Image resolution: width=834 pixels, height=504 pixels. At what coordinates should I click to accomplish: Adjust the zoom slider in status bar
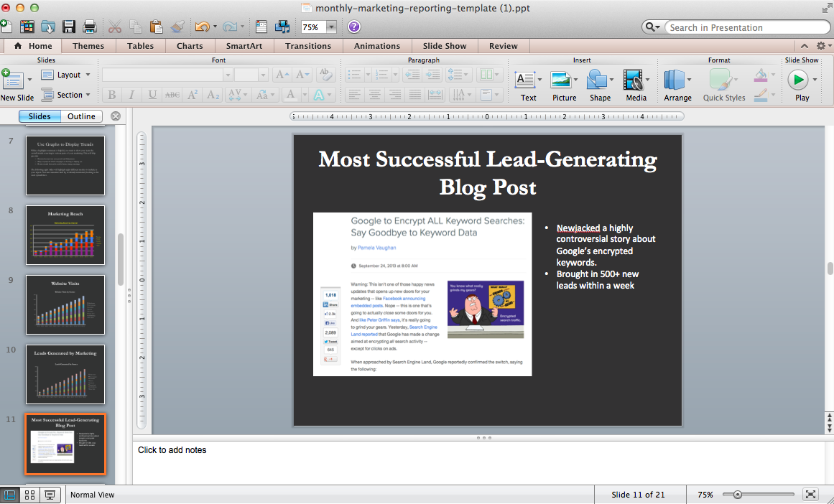(x=737, y=495)
